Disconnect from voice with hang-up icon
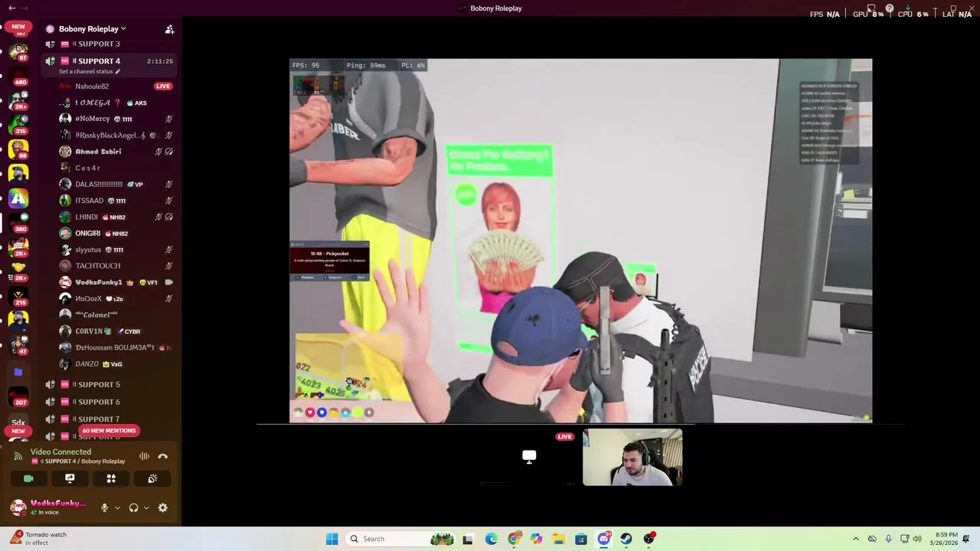980x551 pixels. coord(162,456)
